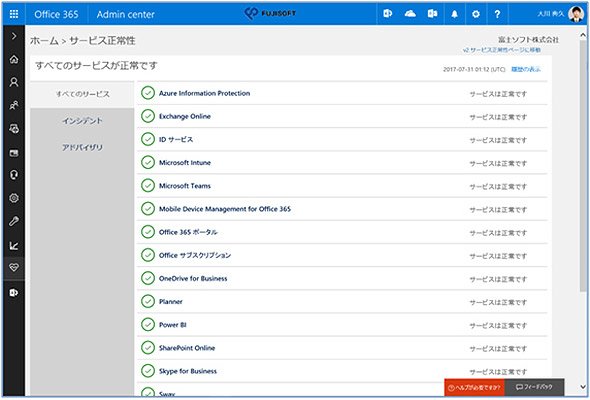Go to ホーム breadcrumb

pos(44,41)
